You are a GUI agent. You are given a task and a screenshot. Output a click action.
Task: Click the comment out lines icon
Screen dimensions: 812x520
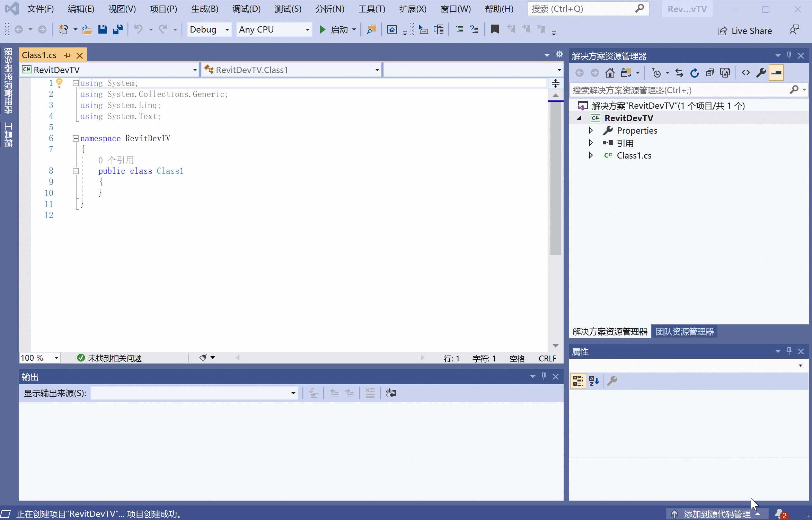click(x=459, y=30)
